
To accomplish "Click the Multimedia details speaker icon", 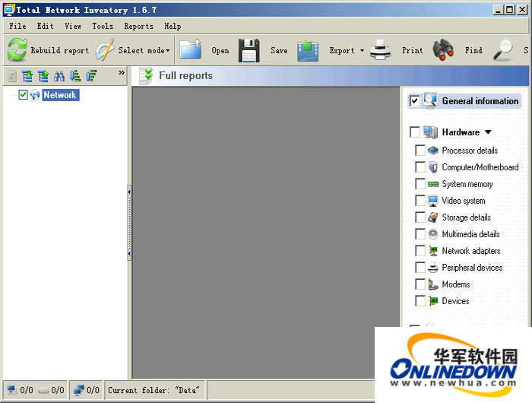I will 433,234.
